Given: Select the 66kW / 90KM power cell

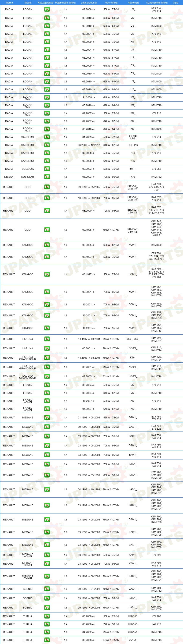Looking at the screenshot, I should click(x=111, y=475).
